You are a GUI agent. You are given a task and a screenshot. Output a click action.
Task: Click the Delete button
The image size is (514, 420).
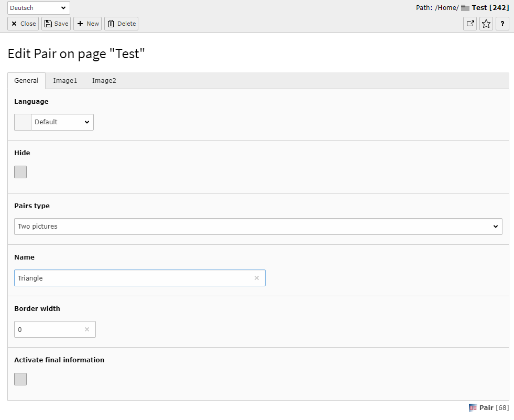coord(122,24)
